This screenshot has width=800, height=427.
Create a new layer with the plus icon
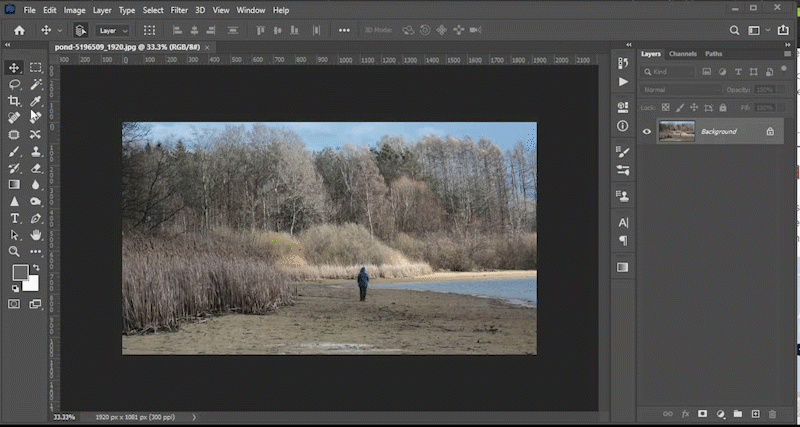coord(756,413)
